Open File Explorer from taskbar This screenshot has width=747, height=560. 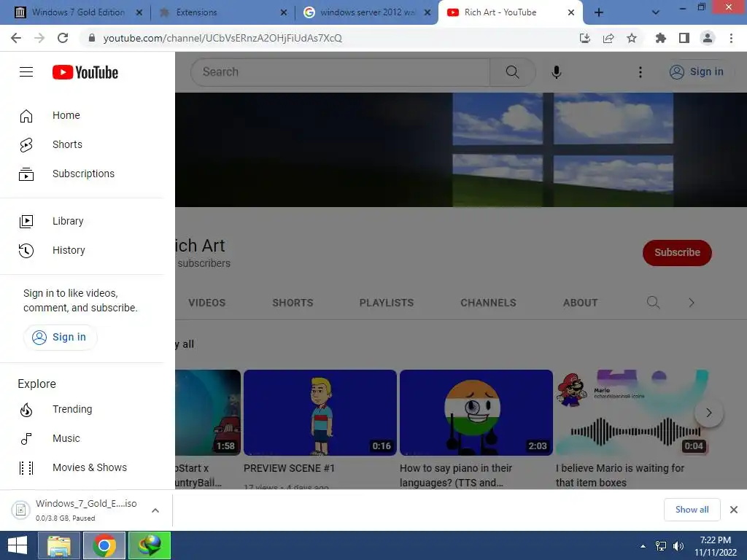(x=58, y=545)
